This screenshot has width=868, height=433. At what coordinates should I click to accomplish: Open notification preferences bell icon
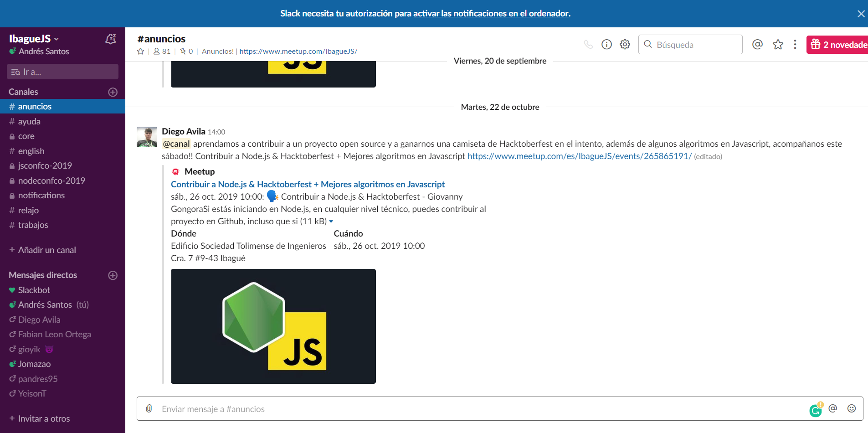pyautogui.click(x=111, y=39)
